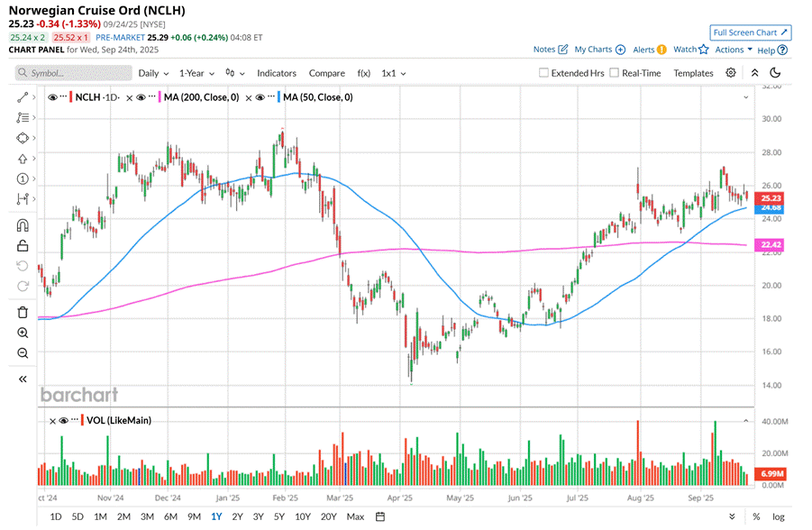Image resolution: width=812 pixels, height=530 pixels.
Task: Select the 1Y time range
Action: (x=216, y=516)
